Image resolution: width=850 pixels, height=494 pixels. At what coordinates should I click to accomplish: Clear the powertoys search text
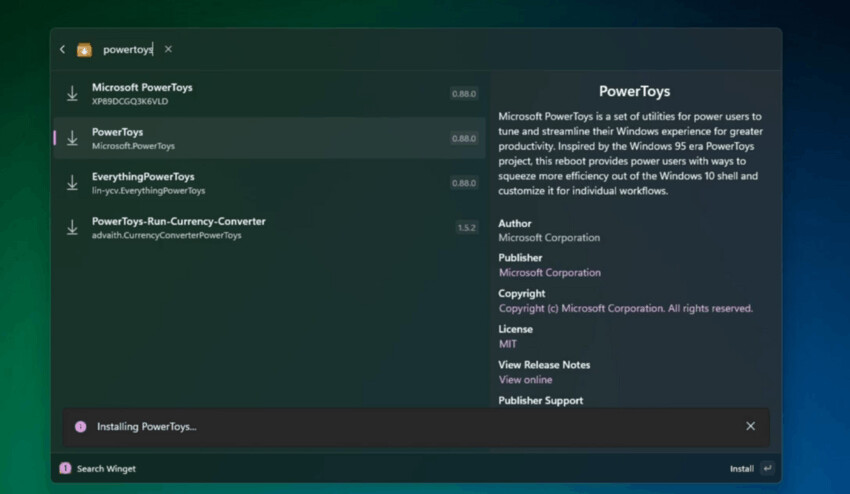(x=168, y=49)
